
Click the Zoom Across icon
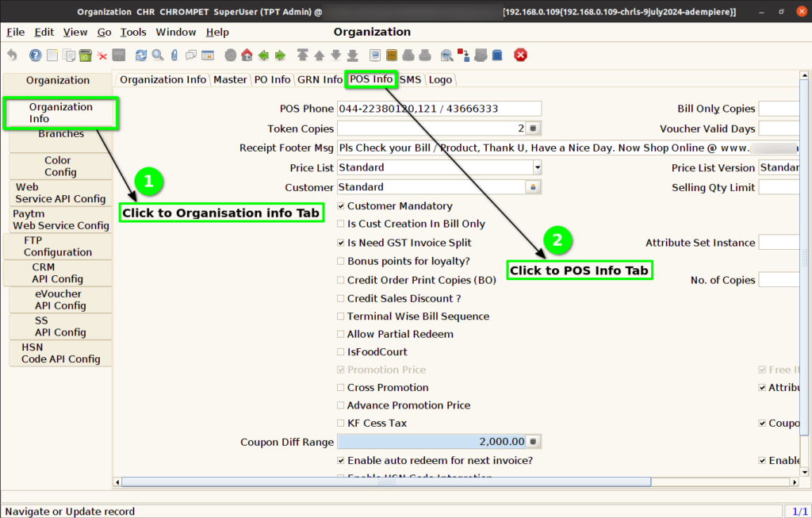coord(447,55)
